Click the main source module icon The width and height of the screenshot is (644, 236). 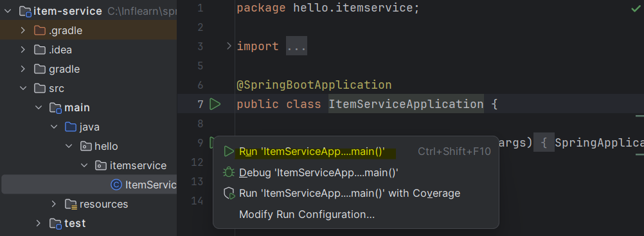(55, 108)
